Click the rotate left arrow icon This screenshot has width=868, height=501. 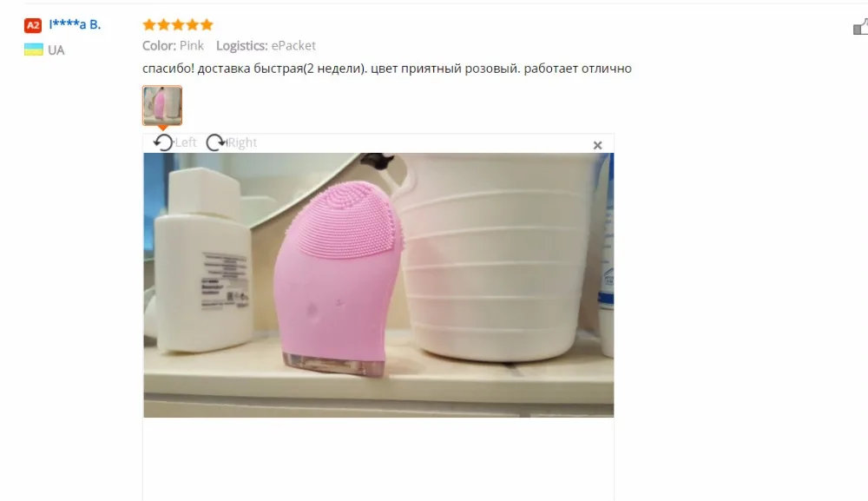(163, 142)
